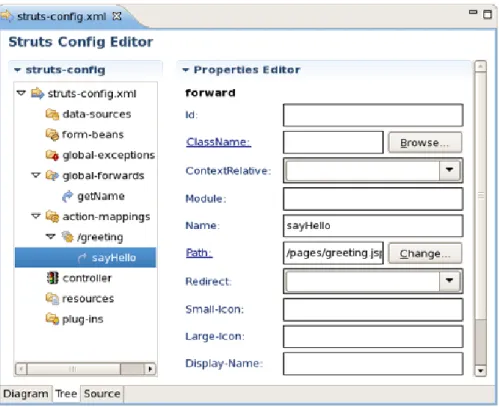The width and height of the screenshot is (499, 407).
Task: Click the getName forward arrow icon
Action: (67, 196)
